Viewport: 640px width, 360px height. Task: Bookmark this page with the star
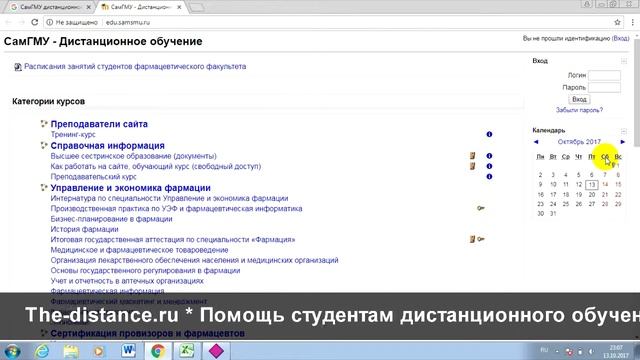click(617, 22)
